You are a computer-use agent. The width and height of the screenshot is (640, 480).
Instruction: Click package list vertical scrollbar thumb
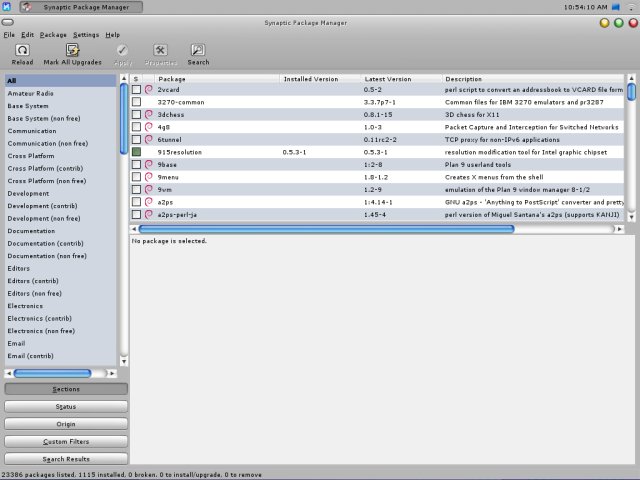point(631,91)
